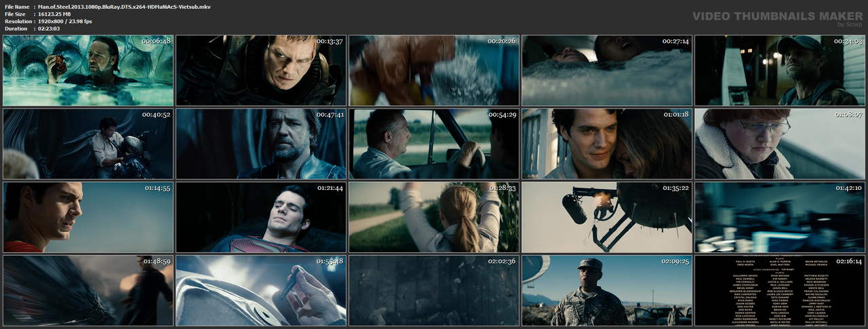Open the frame at 00:34:03

coord(779,71)
